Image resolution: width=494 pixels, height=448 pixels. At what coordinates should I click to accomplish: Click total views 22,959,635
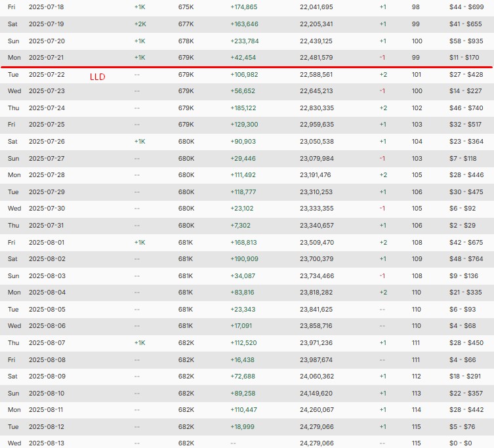317,124
